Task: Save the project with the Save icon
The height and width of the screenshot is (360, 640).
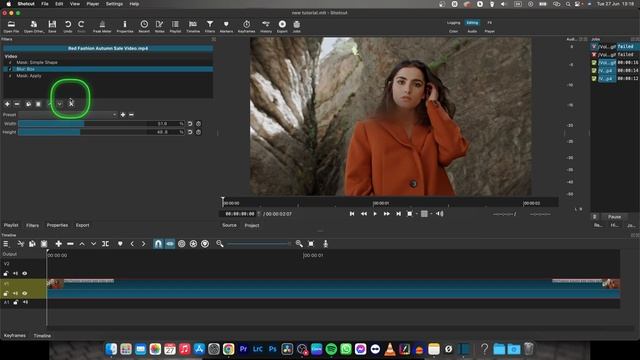Action: tap(52, 27)
